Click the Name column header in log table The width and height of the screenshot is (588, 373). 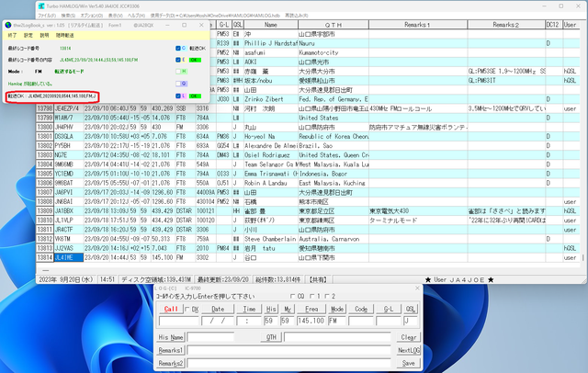pyautogui.click(x=271, y=25)
